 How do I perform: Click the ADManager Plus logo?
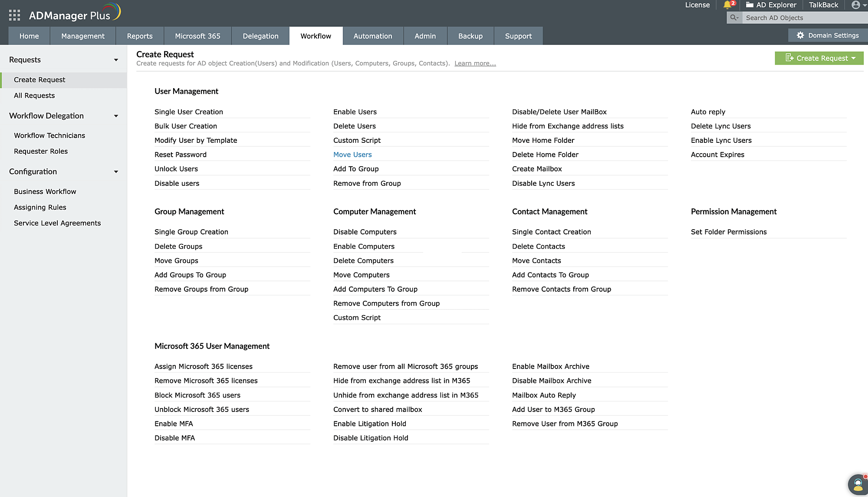tap(75, 14)
